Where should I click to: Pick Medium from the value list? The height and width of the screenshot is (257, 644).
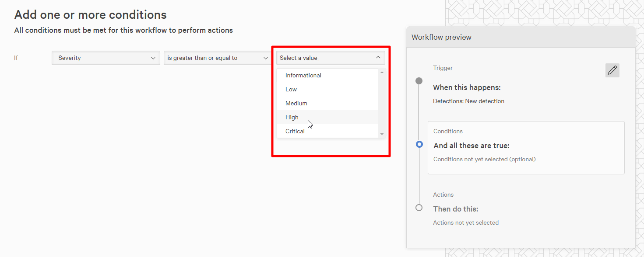tap(296, 103)
